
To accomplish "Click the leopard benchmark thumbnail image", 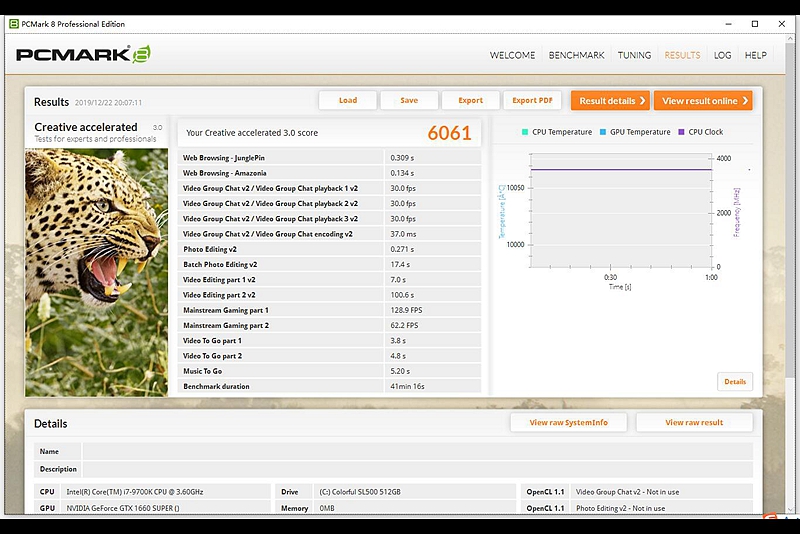I will [x=96, y=270].
